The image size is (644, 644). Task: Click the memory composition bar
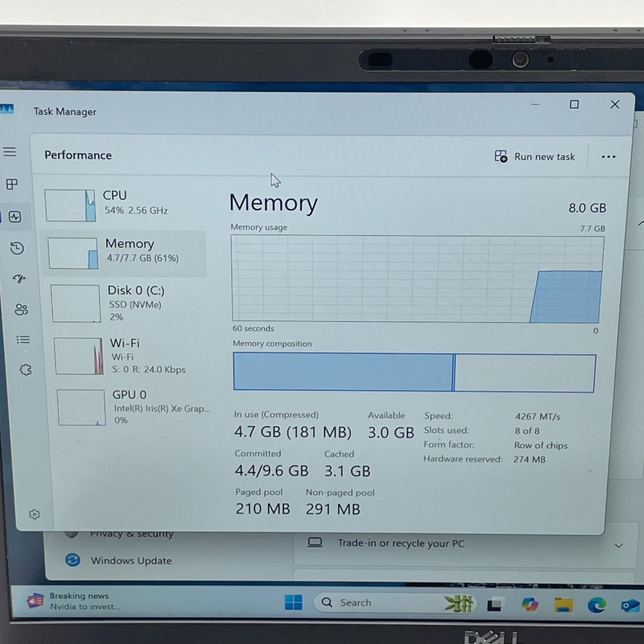coord(414,372)
